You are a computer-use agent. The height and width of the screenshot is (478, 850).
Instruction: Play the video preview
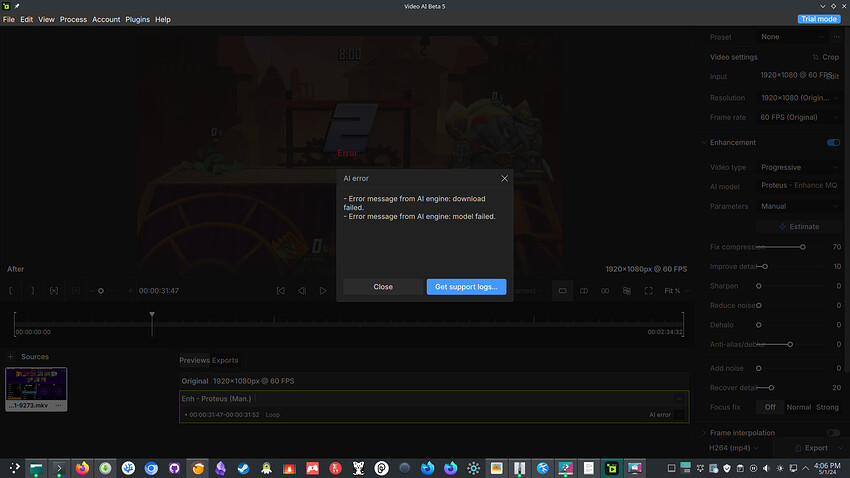(x=323, y=291)
